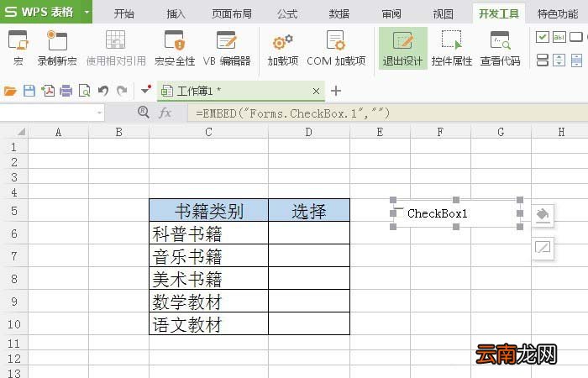This screenshot has width=588, height=378.
Task: Select the 美术书籍 cell
Action: coord(209,279)
